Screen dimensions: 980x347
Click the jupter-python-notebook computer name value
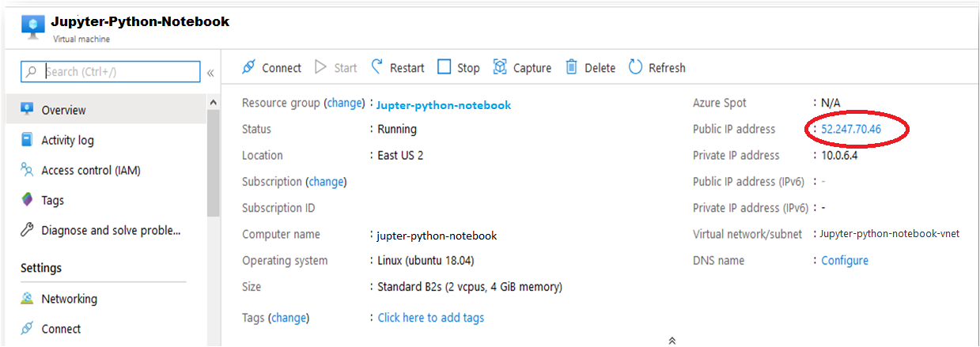(x=437, y=236)
